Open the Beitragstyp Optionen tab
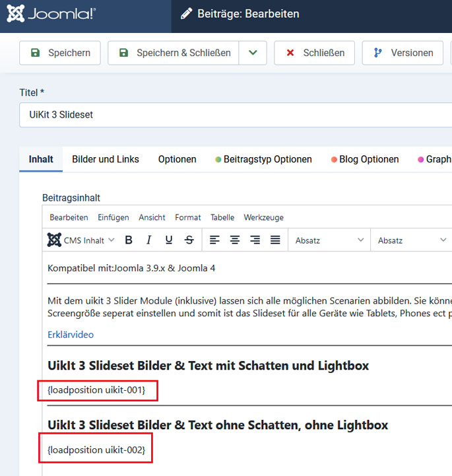This screenshot has height=476, width=452. pos(263,159)
